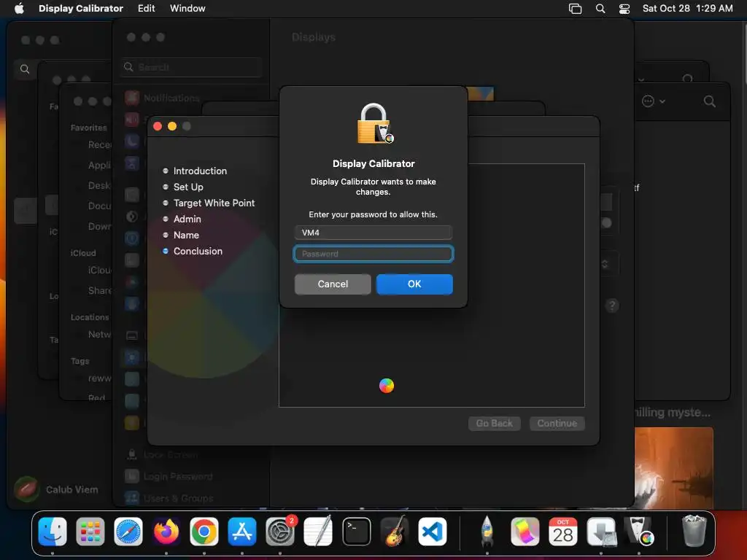The image size is (747, 560).
Task: Open Finder from the Dock
Action: tap(53, 531)
